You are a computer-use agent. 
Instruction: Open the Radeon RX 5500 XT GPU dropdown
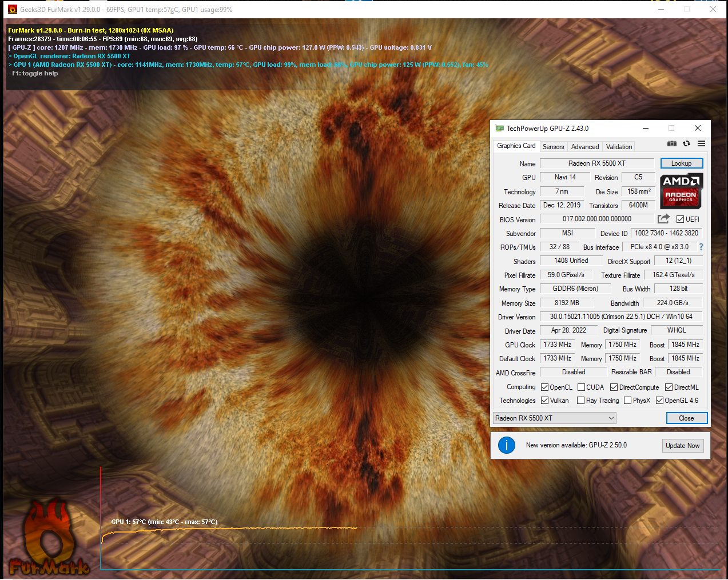555,418
